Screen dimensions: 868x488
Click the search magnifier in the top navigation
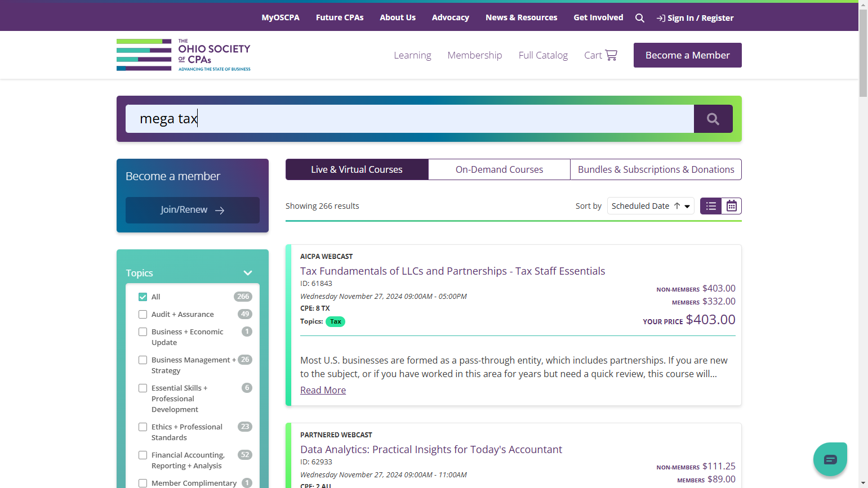(x=639, y=18)
